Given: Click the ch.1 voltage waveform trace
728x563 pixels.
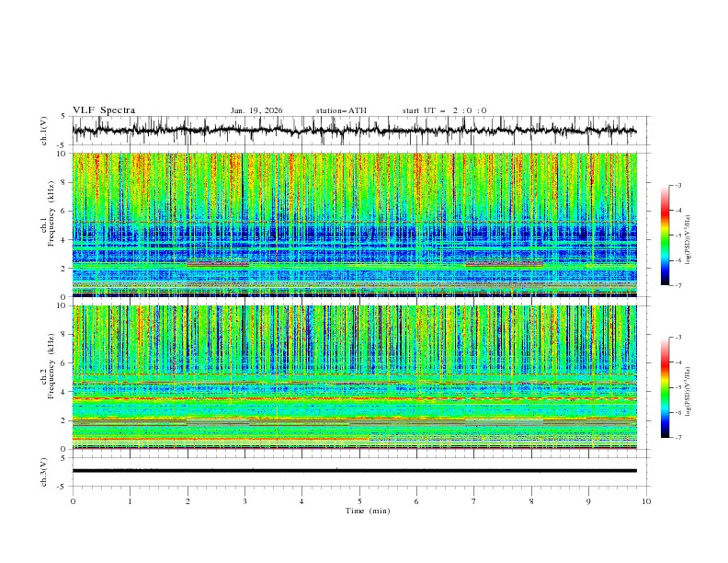Looking at the screenshot, I should 354,131.
